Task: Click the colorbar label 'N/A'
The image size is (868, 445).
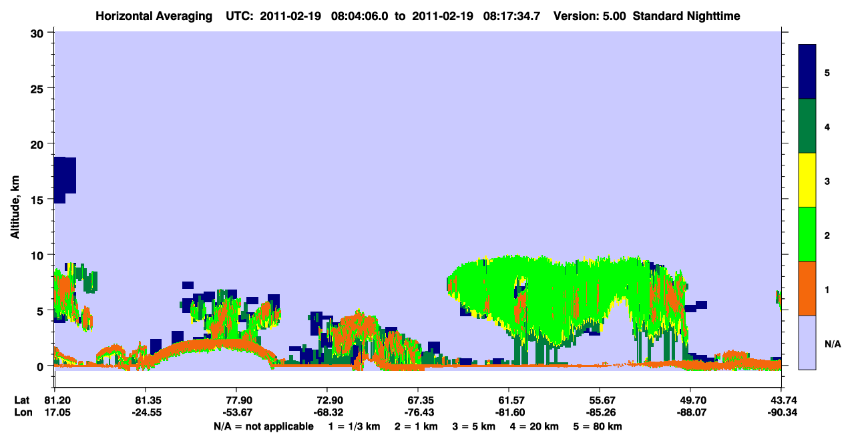Action: click(832, 344)
